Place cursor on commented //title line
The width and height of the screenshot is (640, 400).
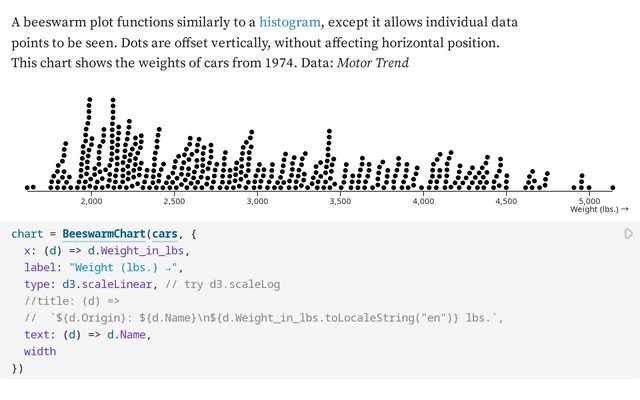point(72,301)
